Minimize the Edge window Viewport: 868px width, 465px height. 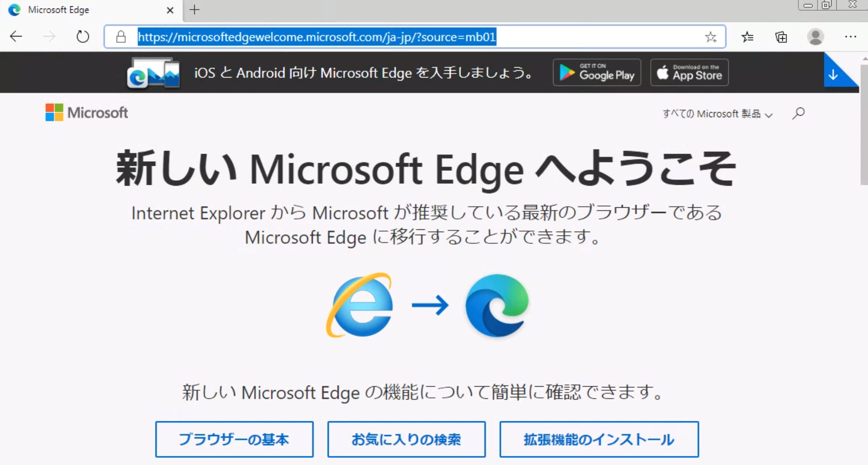pos(808,5)
